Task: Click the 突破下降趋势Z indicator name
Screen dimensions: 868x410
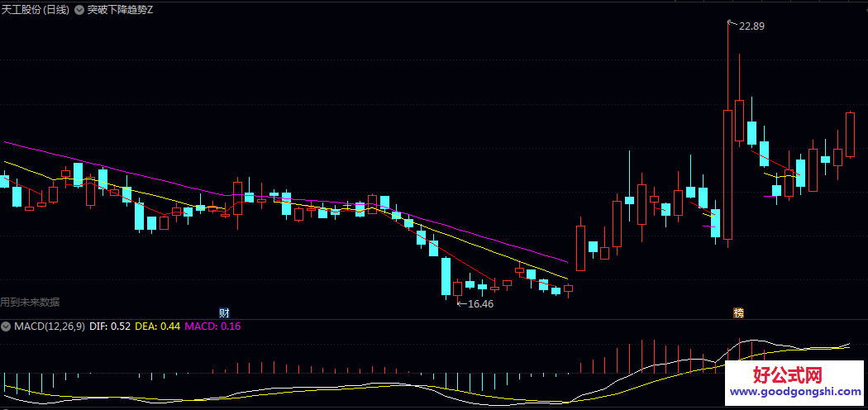Action: [120, 10]
